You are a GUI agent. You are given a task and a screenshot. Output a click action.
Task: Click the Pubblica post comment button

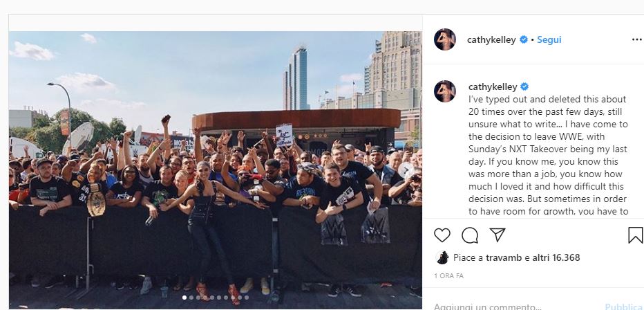pos(623,307)
